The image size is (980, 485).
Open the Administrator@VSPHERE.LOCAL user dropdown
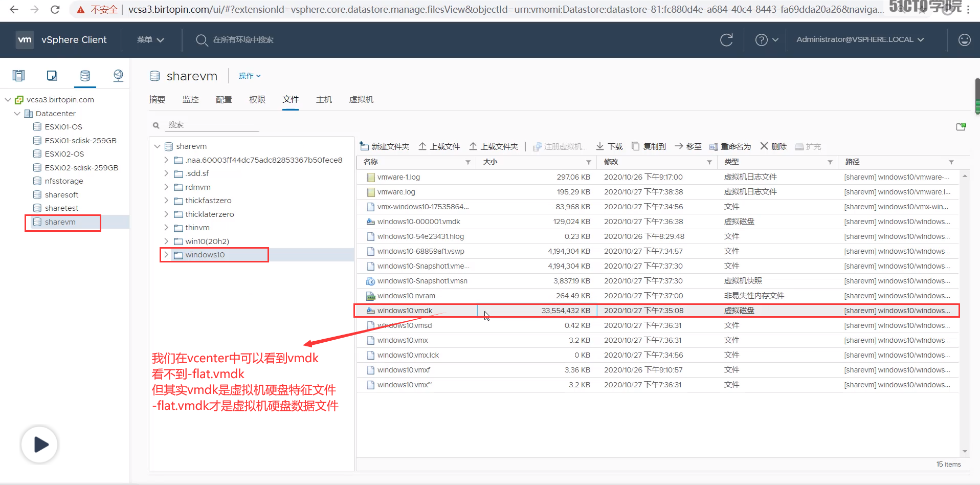pos(860,40)
